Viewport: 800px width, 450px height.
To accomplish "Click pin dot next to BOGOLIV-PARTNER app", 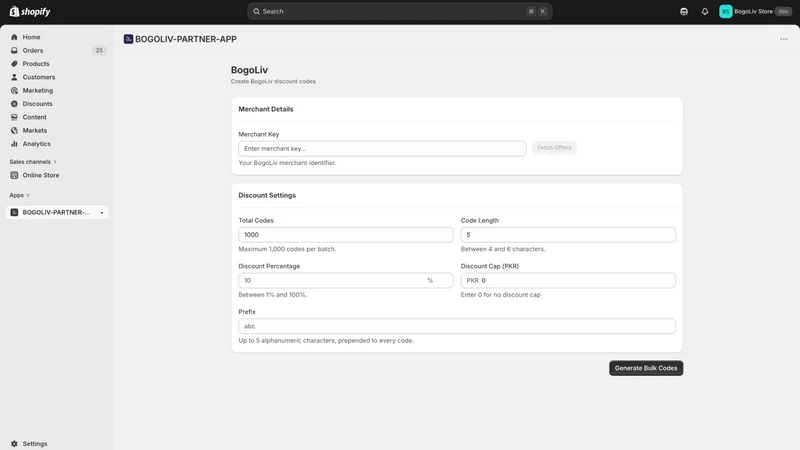I will 102,213.
